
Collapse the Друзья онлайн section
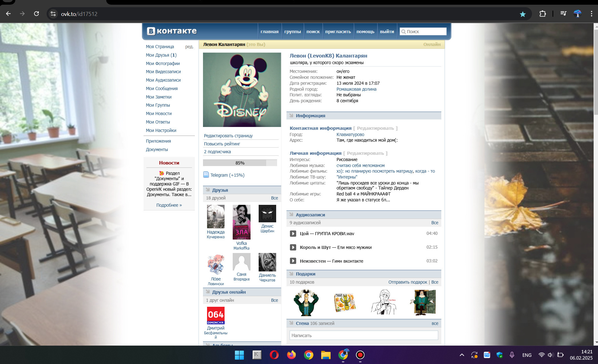click(x=208, y=292)
